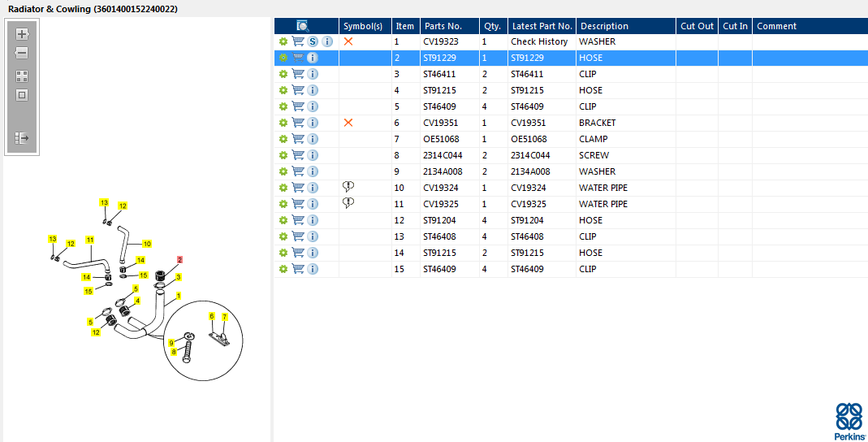
Task: Click the blue S supersession icon for item 1
Action: pos(313,41)
